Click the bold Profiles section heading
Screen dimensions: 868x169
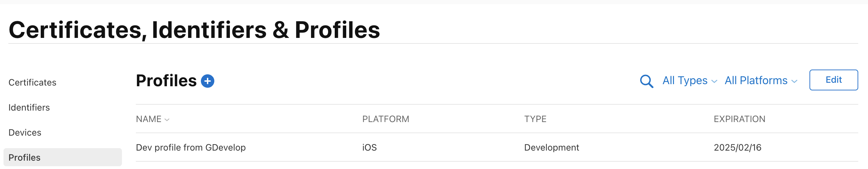coord(166,81)
